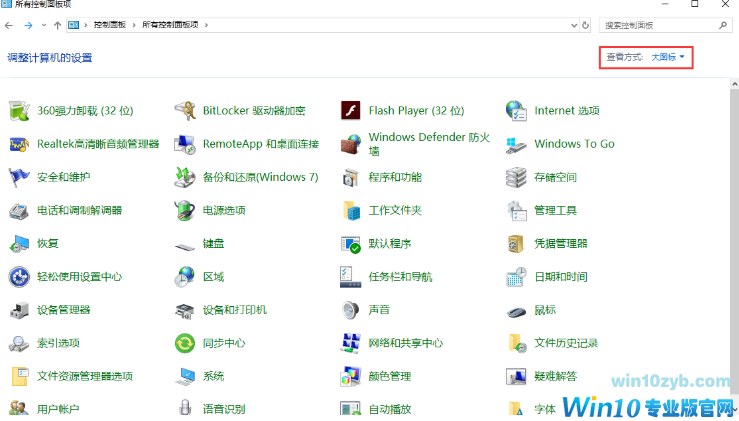Open the 任务栏和导航 icon
Viewport: 739px width, 421px height.
point(351,277)
